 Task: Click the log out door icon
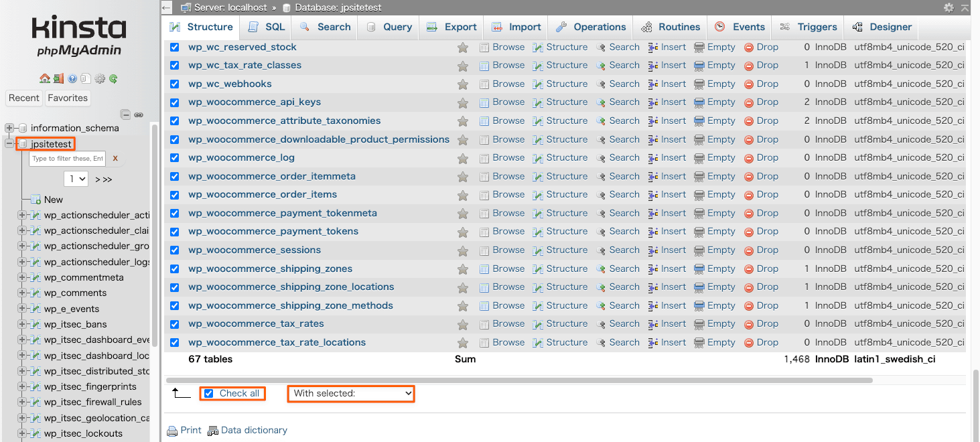[58, 79]
